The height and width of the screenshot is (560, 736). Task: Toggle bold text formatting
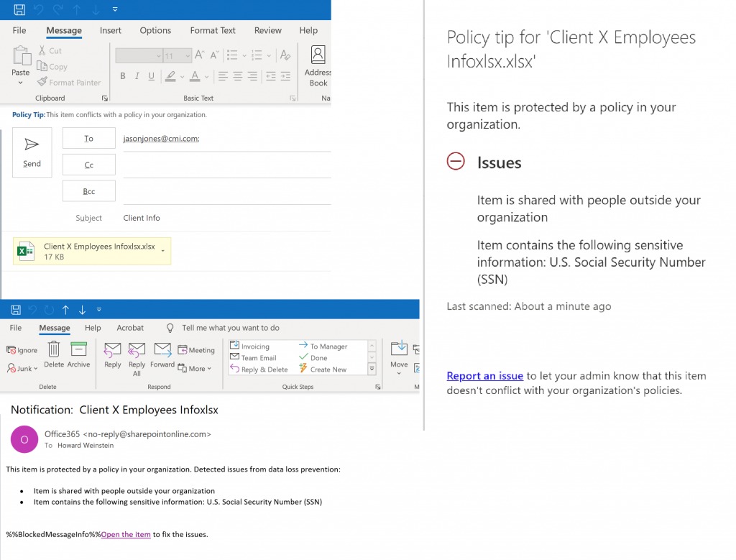(123, 76)
